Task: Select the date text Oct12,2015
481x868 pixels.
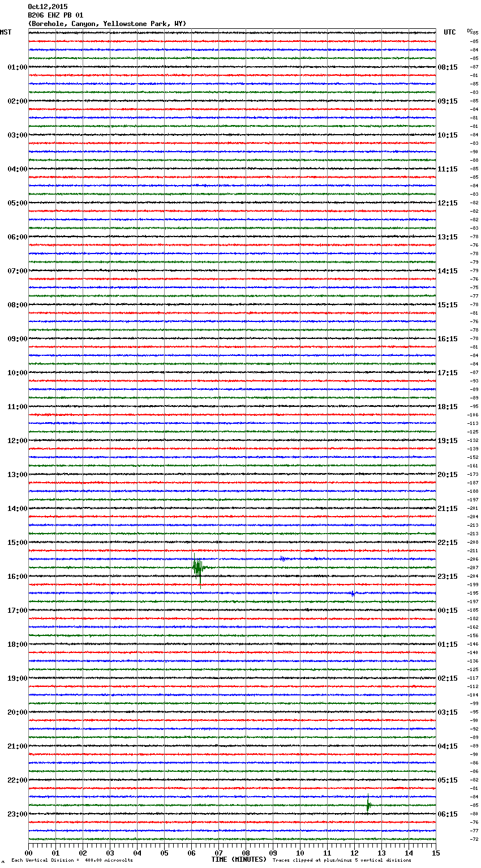Action: (48, 7)
